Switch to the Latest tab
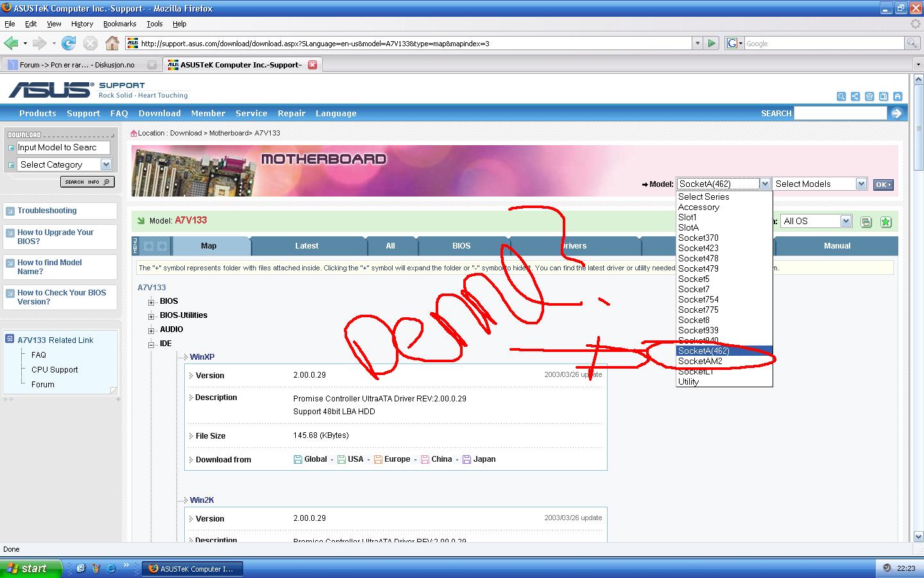The image size is (924, 578). 307,245
